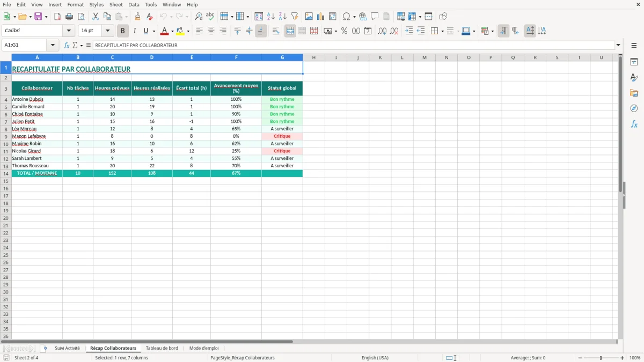
Task: Click the column H header
Action: click(314, 57)
